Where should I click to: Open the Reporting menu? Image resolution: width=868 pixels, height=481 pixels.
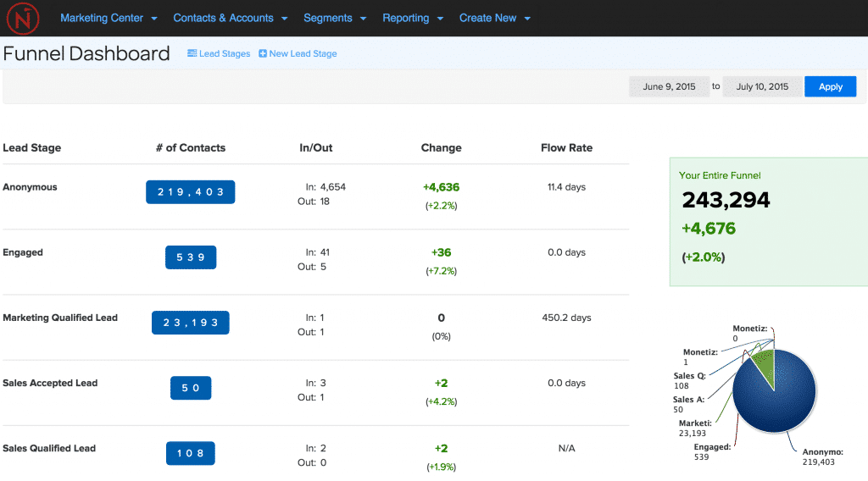tap(412, 18)
